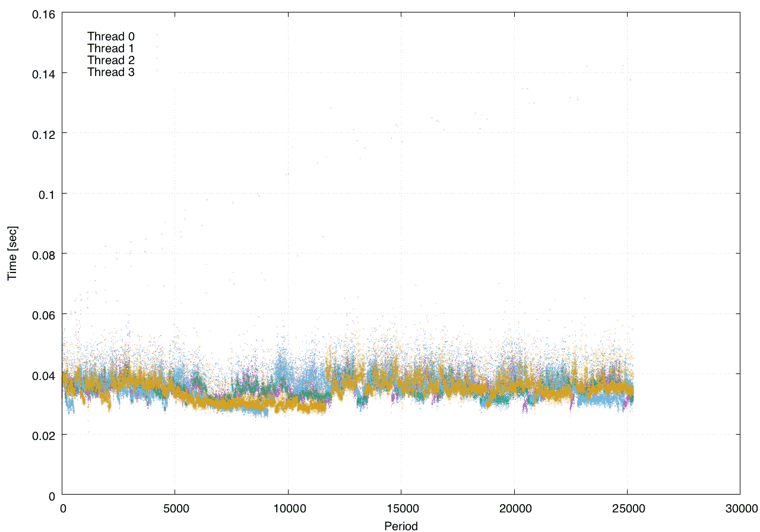Click the 0 tick label on the Time axis
This screenshot has height=532, width=760.
[52, 495]
